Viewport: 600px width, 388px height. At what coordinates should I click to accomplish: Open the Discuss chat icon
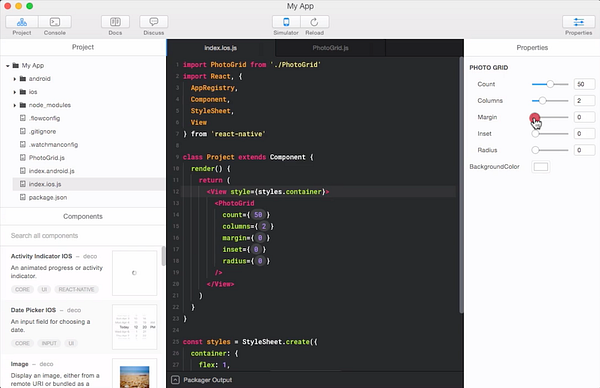(x=153, y=22)
